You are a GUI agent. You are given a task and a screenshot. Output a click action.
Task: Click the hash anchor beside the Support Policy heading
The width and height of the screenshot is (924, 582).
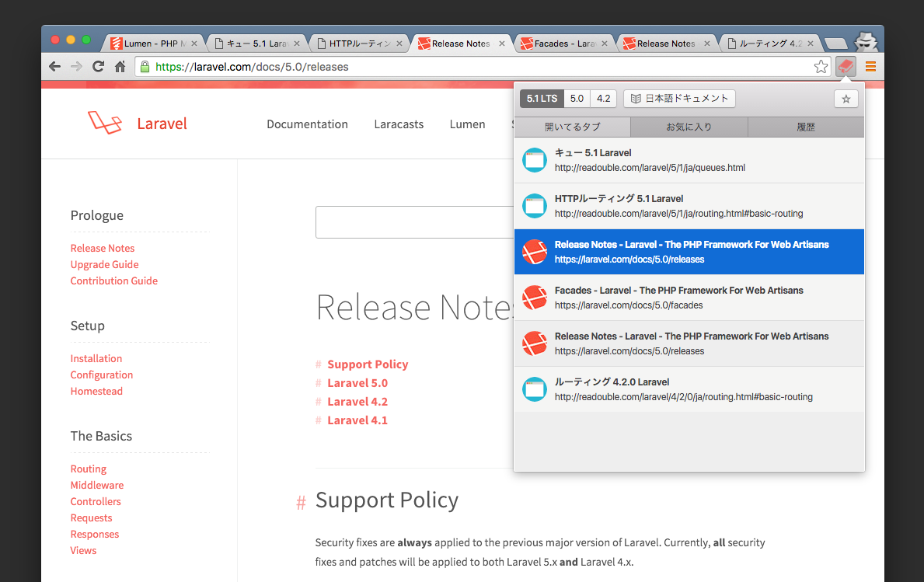(x=301, y=503)
